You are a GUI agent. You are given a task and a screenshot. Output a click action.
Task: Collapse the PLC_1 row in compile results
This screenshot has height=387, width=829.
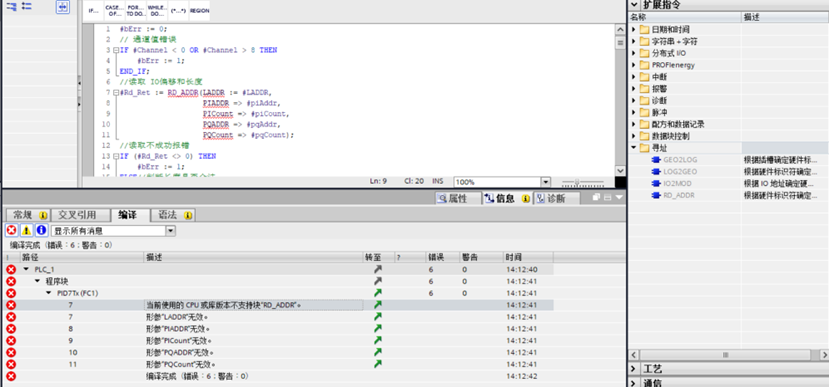click(x=26, y=269)
